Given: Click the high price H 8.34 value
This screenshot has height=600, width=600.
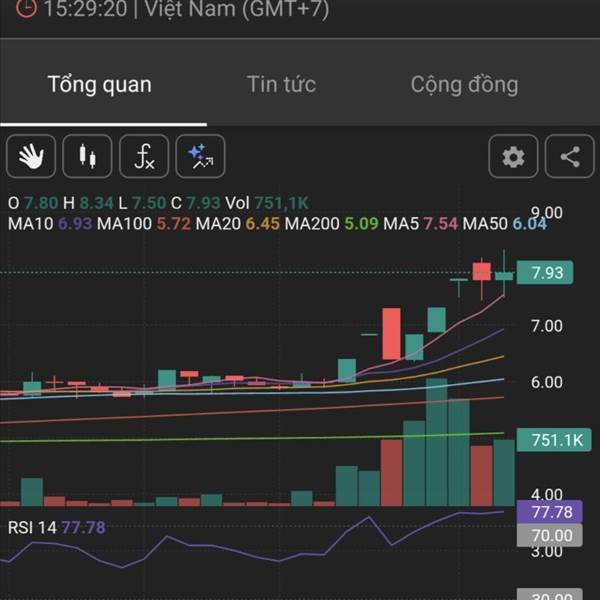Looking at the screenshot, I should coord(88,203).
